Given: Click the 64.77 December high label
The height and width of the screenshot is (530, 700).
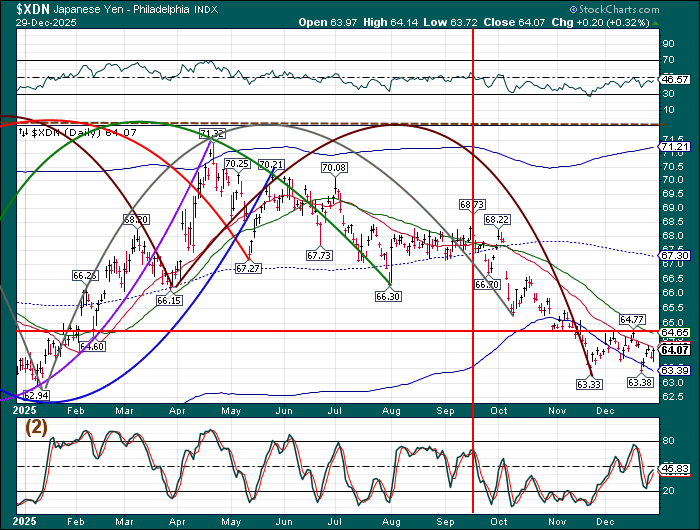Looking at the screenshot, I should point(632,319).
